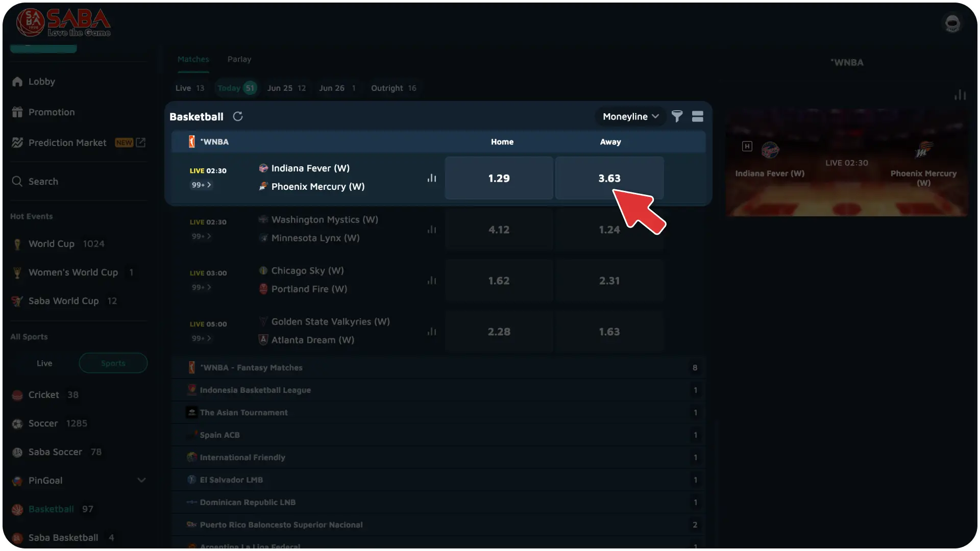Click the Phoenix Mercury (W) team name
Screen dimensions: 980x551
coord(318,187)
